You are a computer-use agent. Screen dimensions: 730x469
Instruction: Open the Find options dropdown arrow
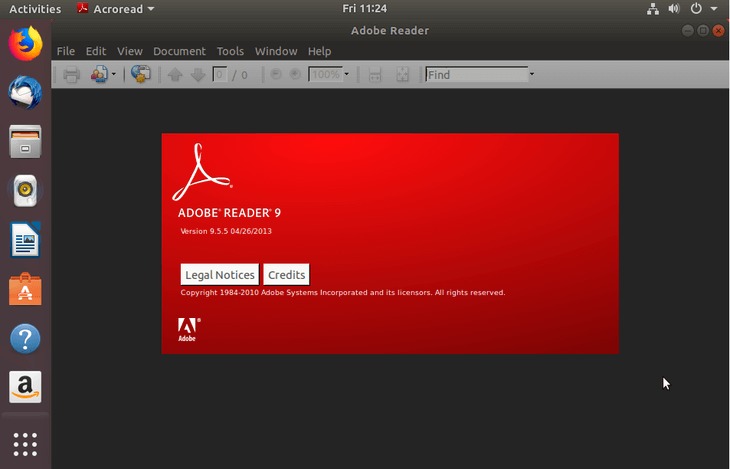click(532, 75)
